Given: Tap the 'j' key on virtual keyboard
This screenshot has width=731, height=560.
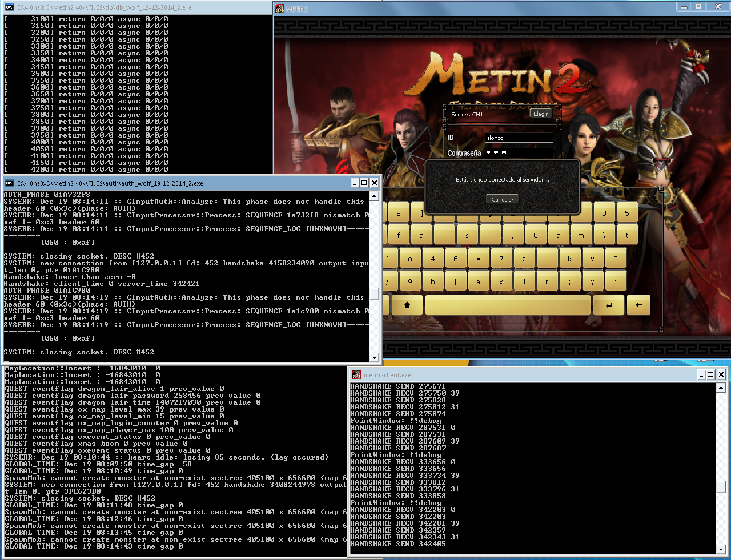Looking at the screenshot, I should (x=616, y=281).
